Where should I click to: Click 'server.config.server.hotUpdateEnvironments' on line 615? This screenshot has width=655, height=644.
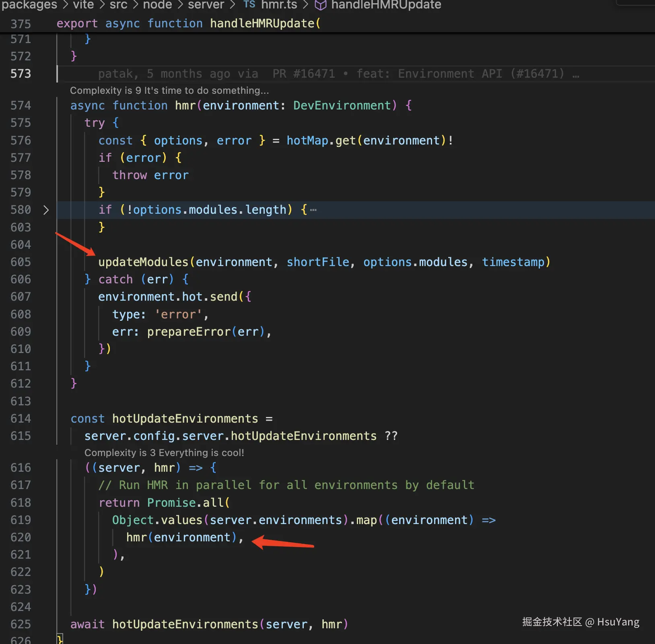coord(231,436)
